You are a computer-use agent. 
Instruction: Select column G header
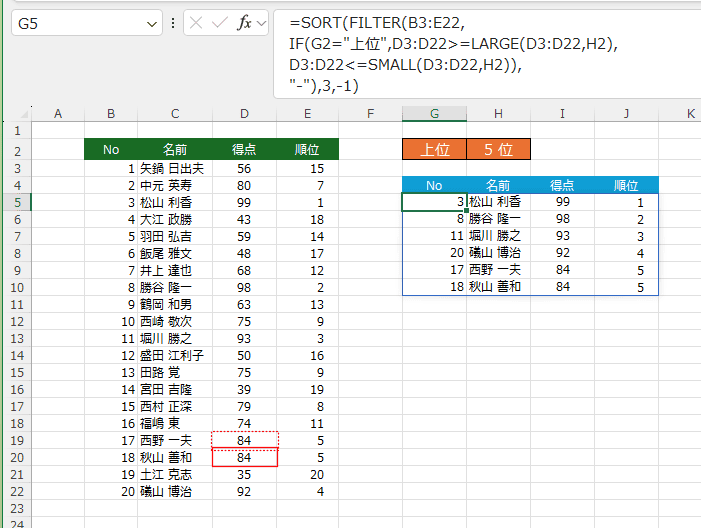pos(434,114)
